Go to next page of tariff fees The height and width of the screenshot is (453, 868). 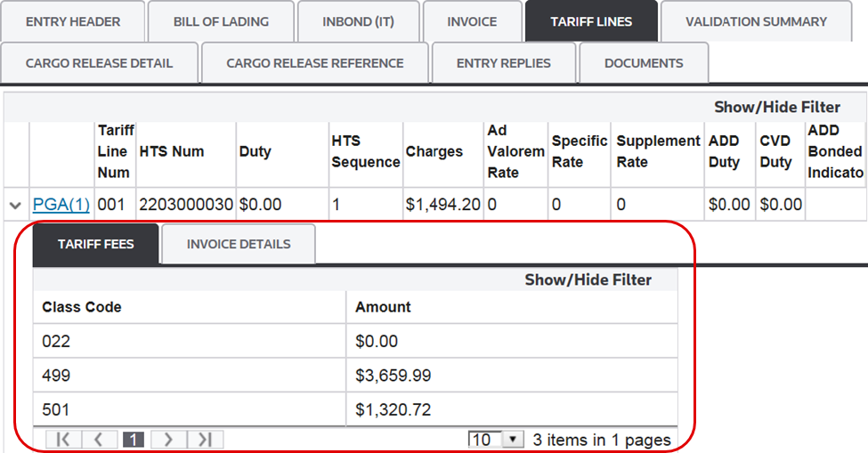click(169, 440)
